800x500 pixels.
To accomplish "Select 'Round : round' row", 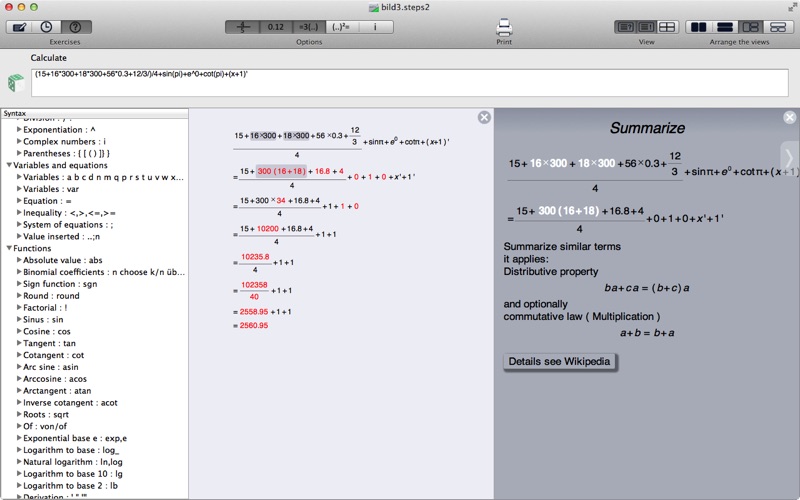I will coord(94,296).
